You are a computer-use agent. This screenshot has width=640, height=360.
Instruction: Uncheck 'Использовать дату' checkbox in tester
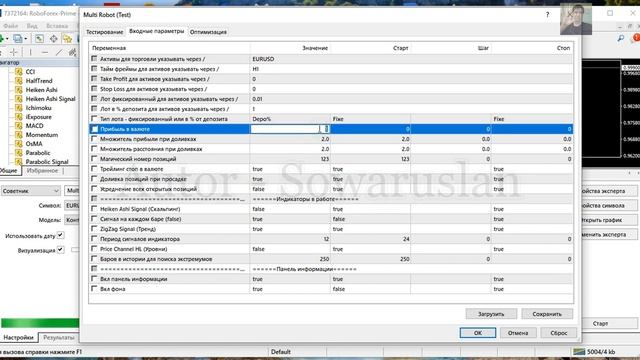click(x=60, y=235)
